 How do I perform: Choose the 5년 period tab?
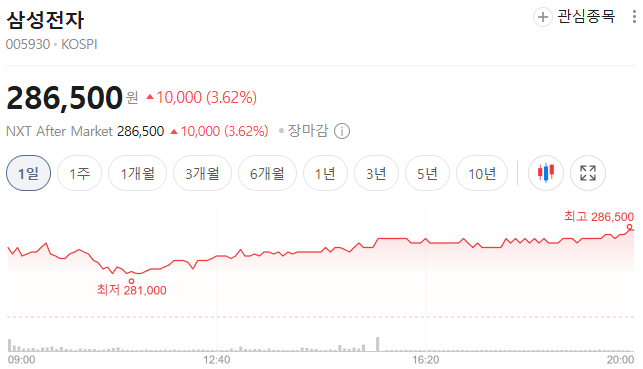(427, 173)
